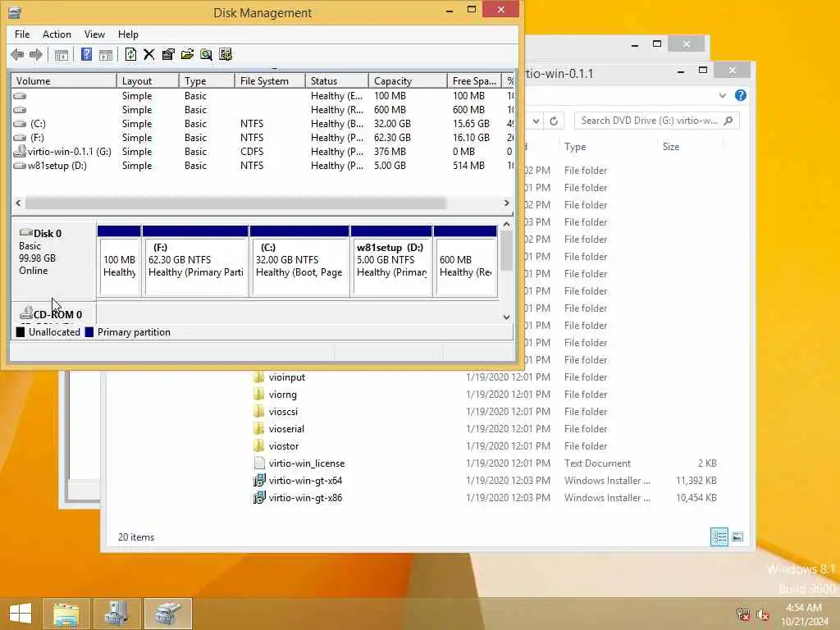The image size is (840, 630).
Task: Select the (C:) volume row
Action: 262,124
